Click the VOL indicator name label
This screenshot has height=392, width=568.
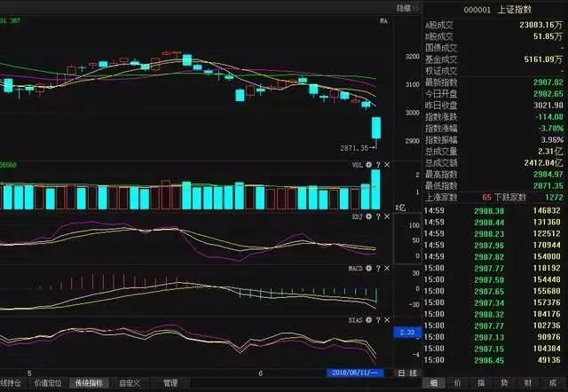(x=357, y=165)
